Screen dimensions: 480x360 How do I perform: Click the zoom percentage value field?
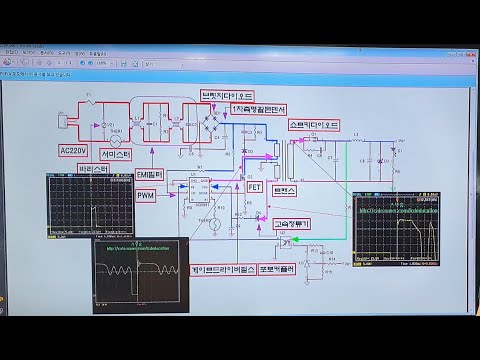tap(102, 63)
